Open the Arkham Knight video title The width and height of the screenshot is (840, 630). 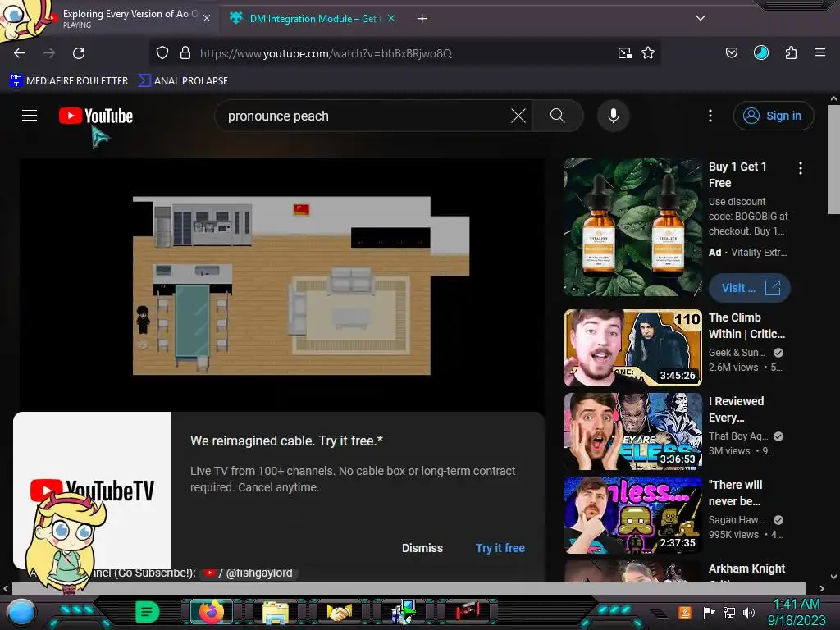(x=746, y=569)
